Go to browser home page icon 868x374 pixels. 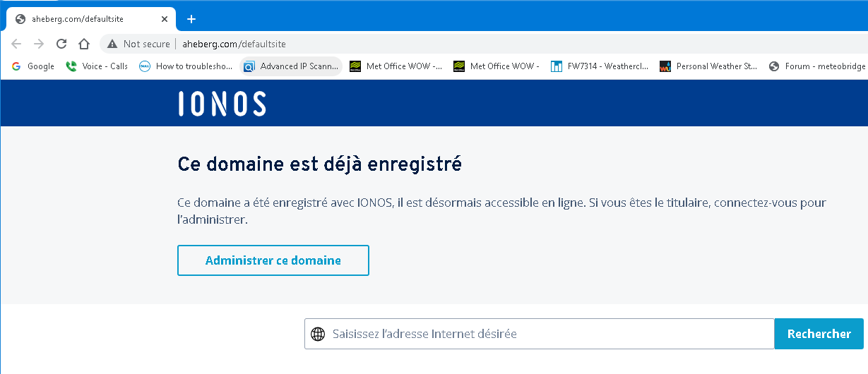pos(83,44)
